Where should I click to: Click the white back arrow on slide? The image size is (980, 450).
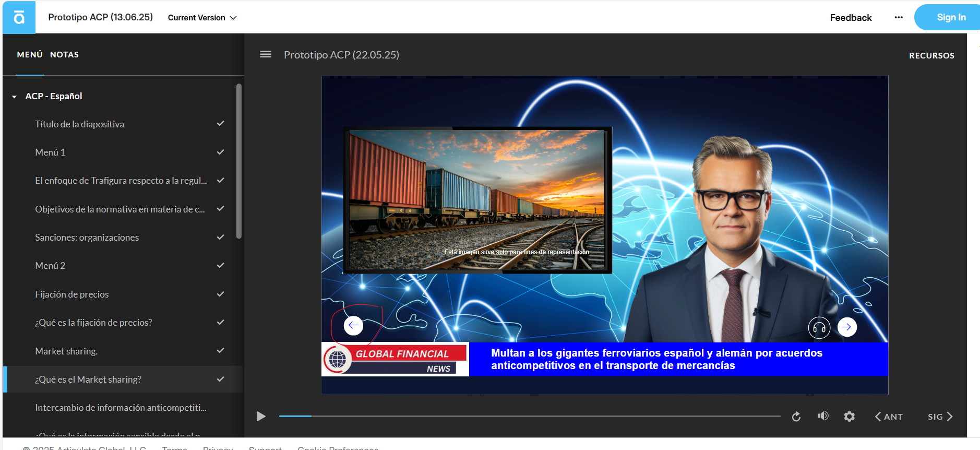click(x=353, y=325)
